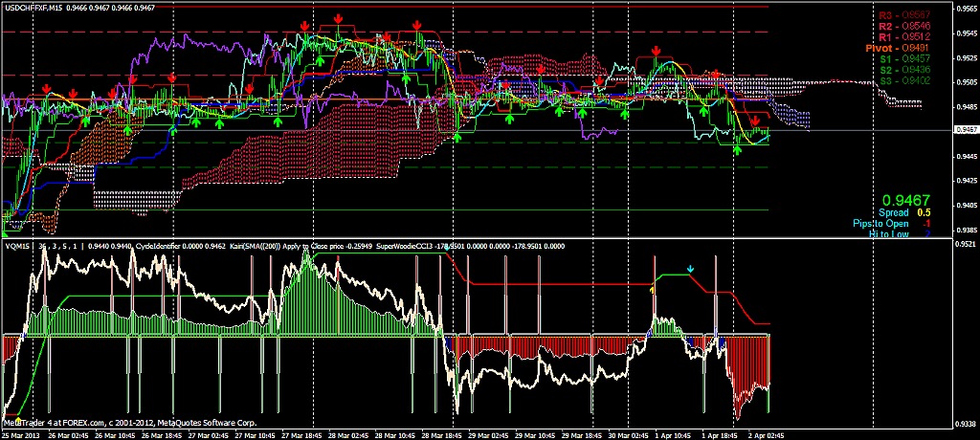Select the R1 resistance level label
The width and height of the screenshot is (980, 440).
[x=904, y=36]
